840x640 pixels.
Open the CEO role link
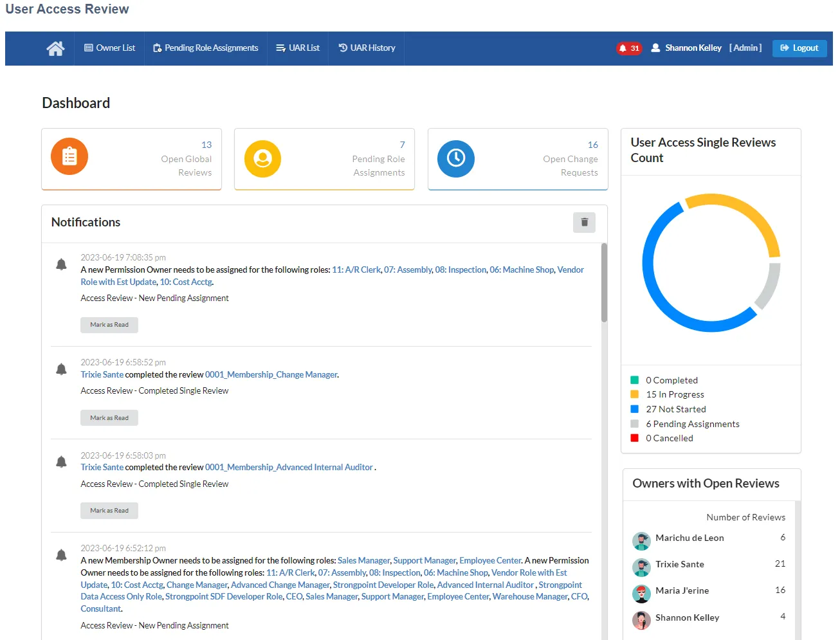[x=294, y=596]
